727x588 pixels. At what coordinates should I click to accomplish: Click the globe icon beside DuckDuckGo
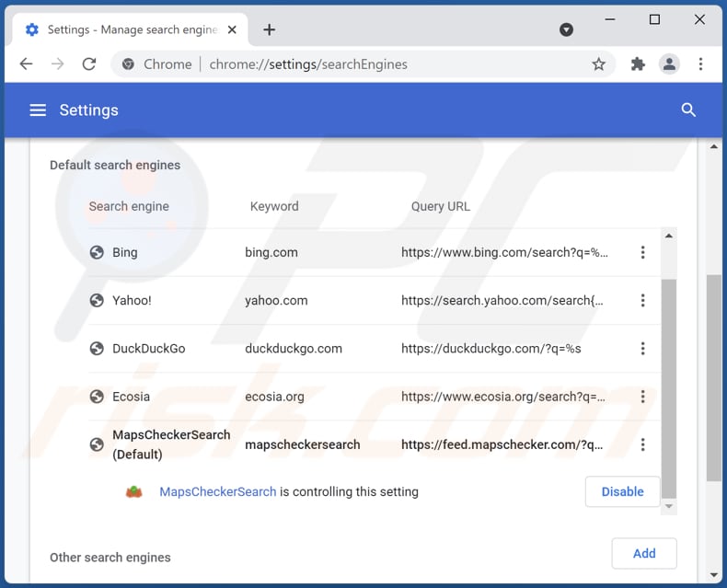click(x=97, y=348)
